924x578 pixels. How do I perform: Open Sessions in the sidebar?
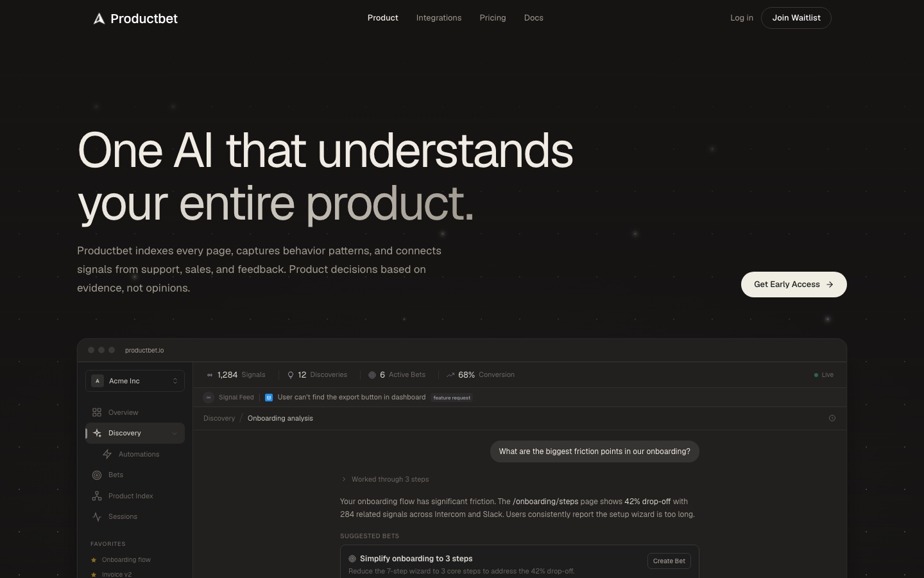[135, 516]
